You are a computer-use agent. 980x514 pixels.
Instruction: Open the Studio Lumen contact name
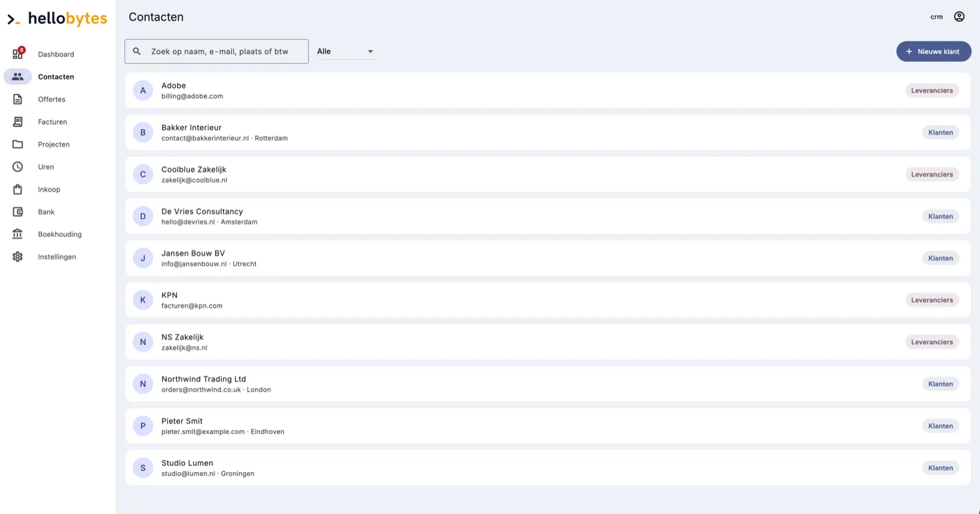pyautogui.click(x=187, y=463)
